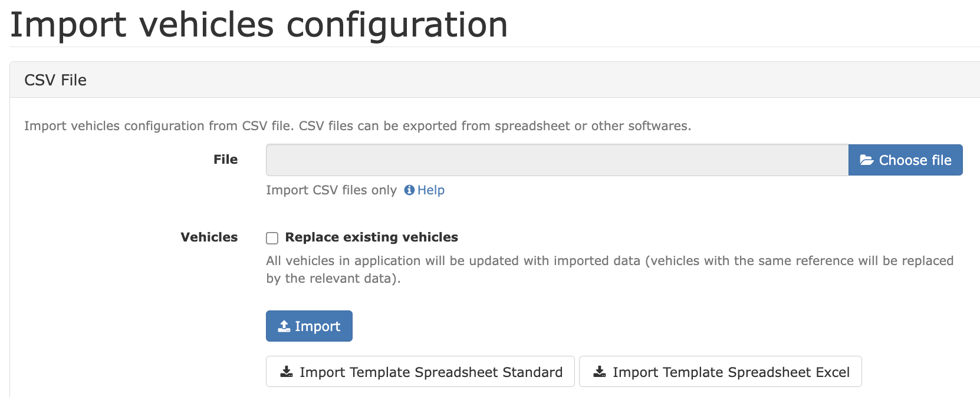Click the folder icon on Choose file

click(866, 160)
